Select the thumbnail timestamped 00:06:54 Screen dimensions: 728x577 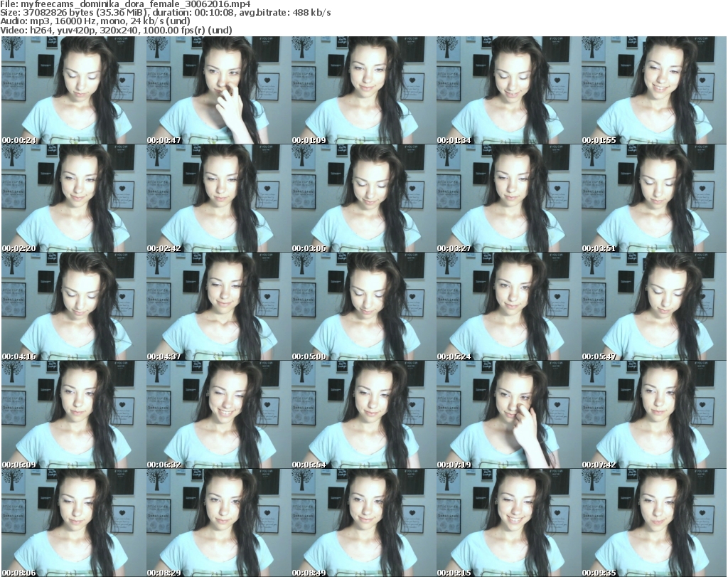coord(363,415)
